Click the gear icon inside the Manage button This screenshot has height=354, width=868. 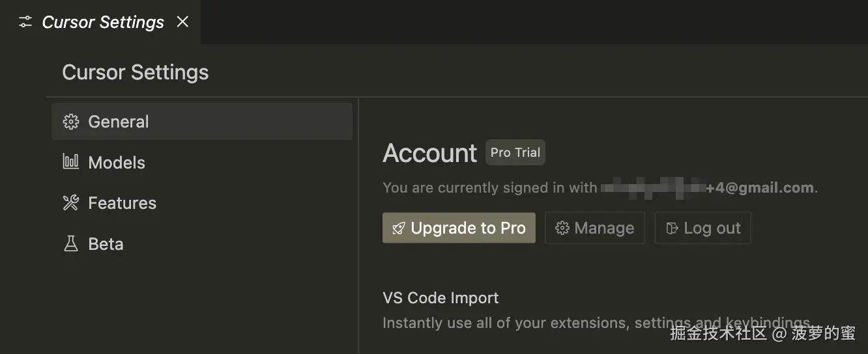(562, 228)
